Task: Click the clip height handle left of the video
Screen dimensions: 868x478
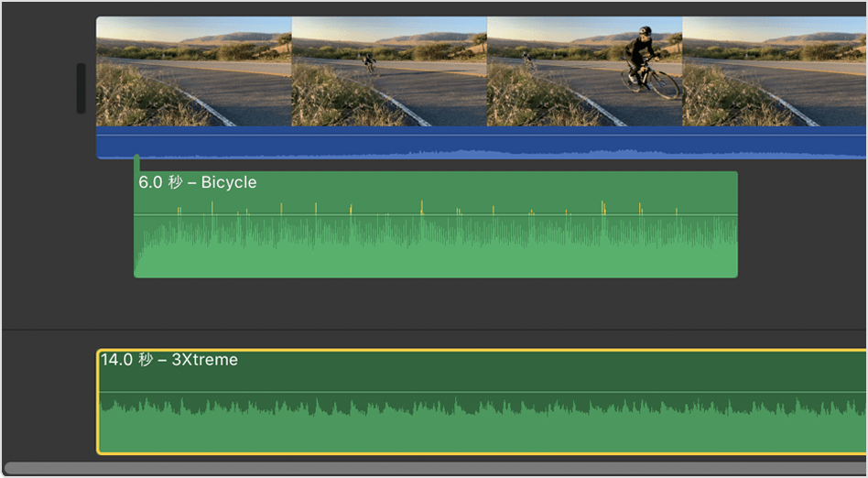Action: 81,88
